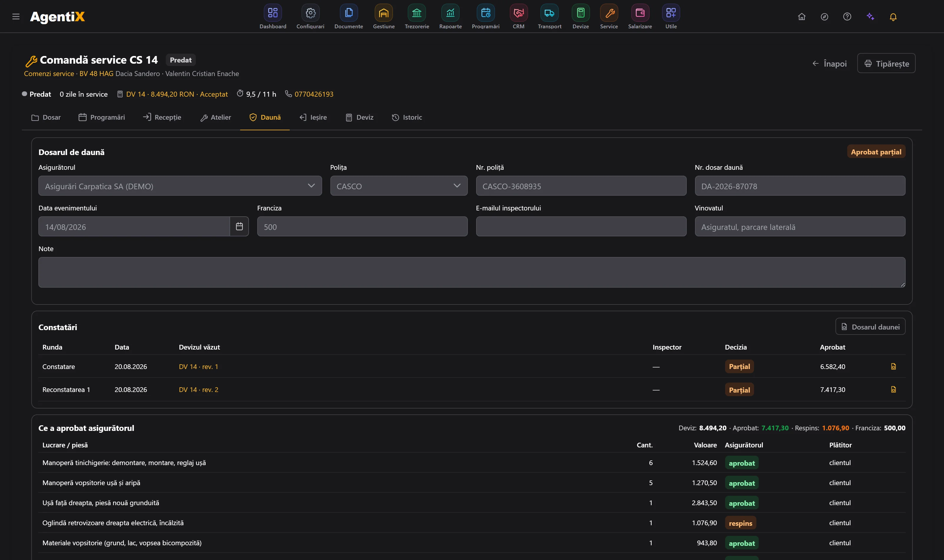Image resolution: width=944 pixels, height=560 pixels.
Task: Click the Tipărește button
Action: point(886,63)
